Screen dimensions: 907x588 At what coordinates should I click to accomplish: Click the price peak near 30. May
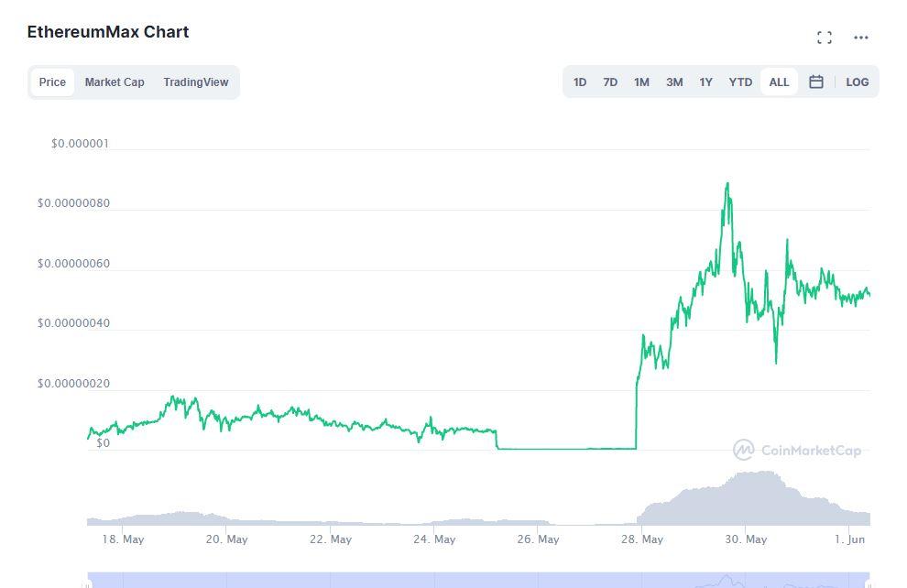[x=727, y=185]
